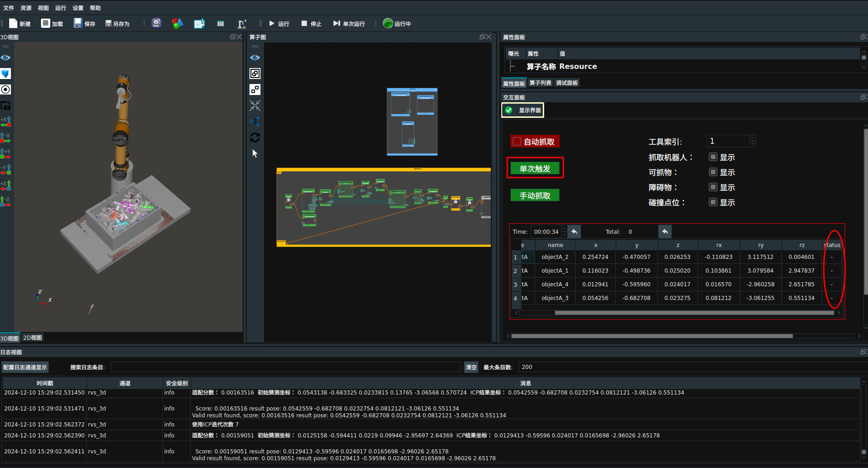Click the 单次触发 green button
The height and width of the screenshot is (468, 868).
(535, 168)
